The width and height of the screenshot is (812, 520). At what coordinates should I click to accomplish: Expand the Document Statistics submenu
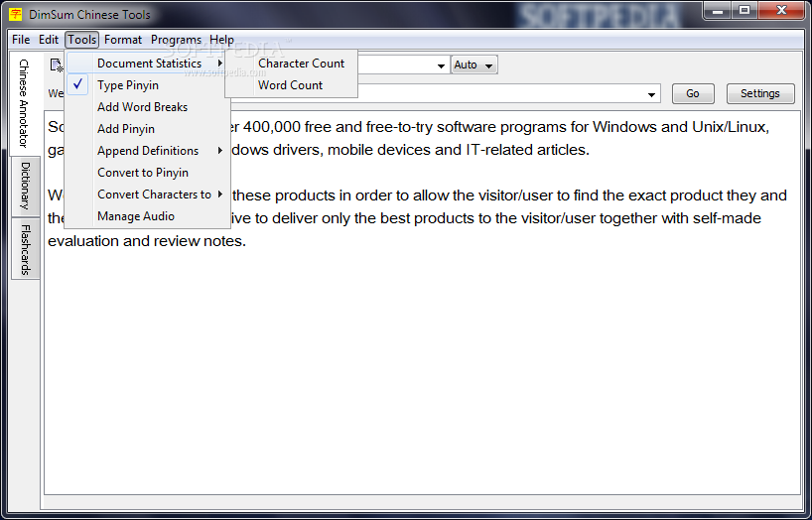coord(149,64)
